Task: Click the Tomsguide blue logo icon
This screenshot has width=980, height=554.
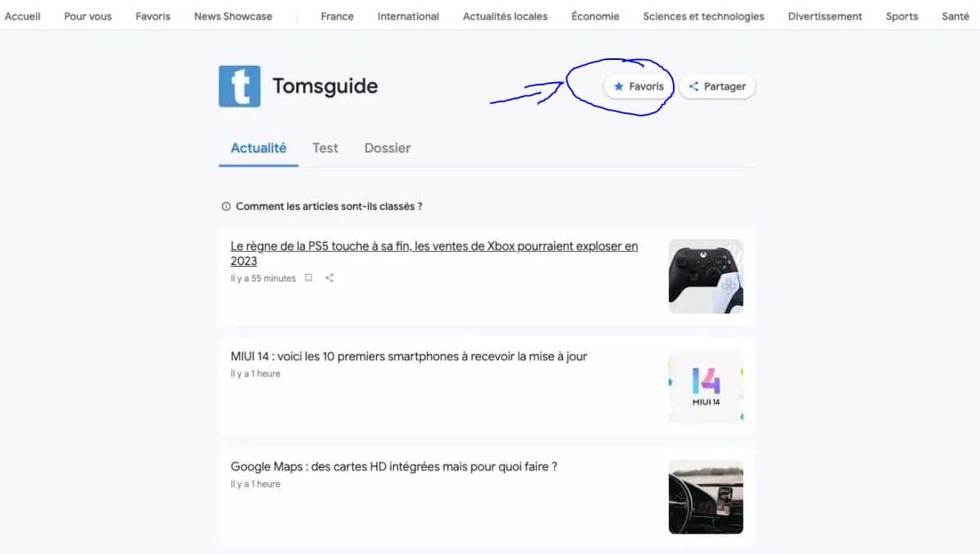Action: click(x=240, y=86)
